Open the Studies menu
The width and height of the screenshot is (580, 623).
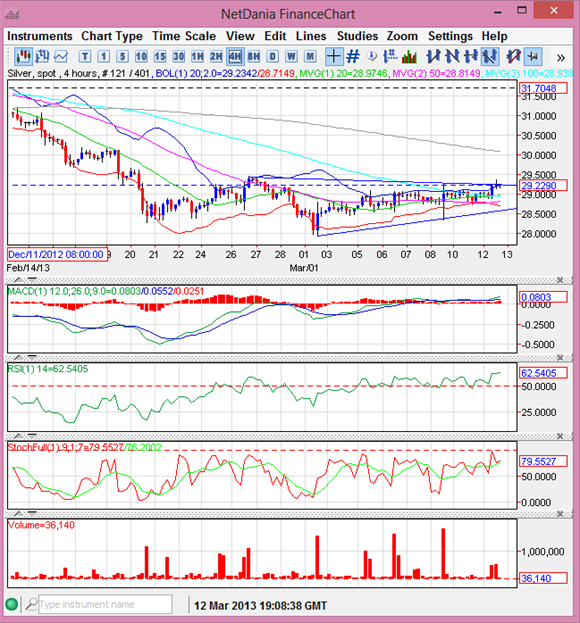tap(357, 36)
